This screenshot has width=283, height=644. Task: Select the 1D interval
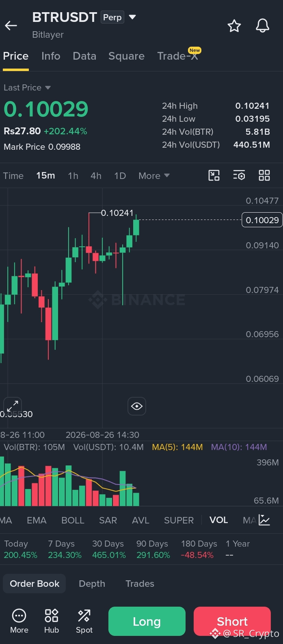[120, 176]
